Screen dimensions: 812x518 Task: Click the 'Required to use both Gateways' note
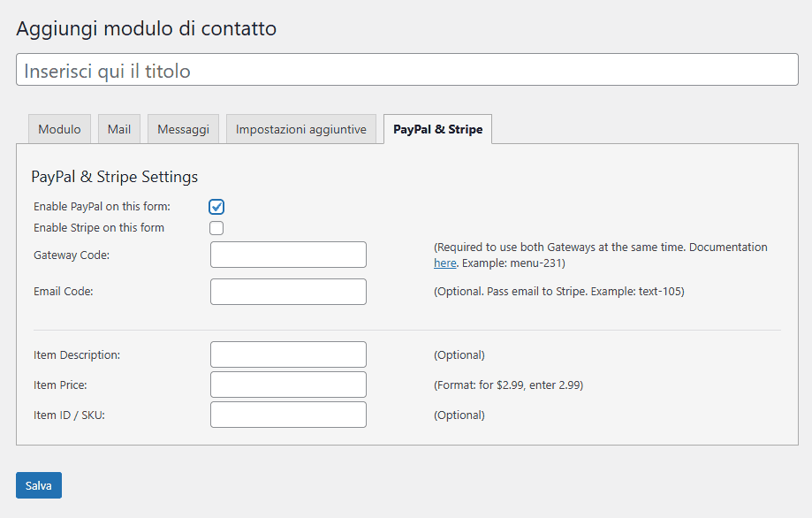[x=601, y=255]
